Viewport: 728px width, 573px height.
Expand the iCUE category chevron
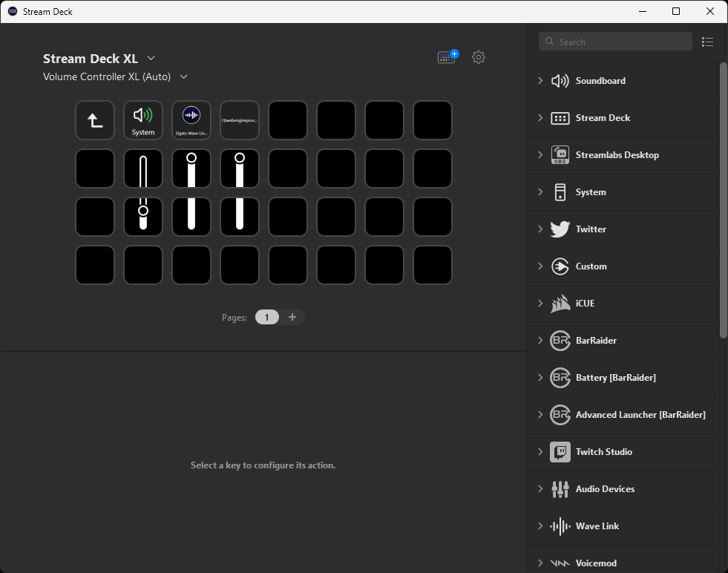click(540, 304)
